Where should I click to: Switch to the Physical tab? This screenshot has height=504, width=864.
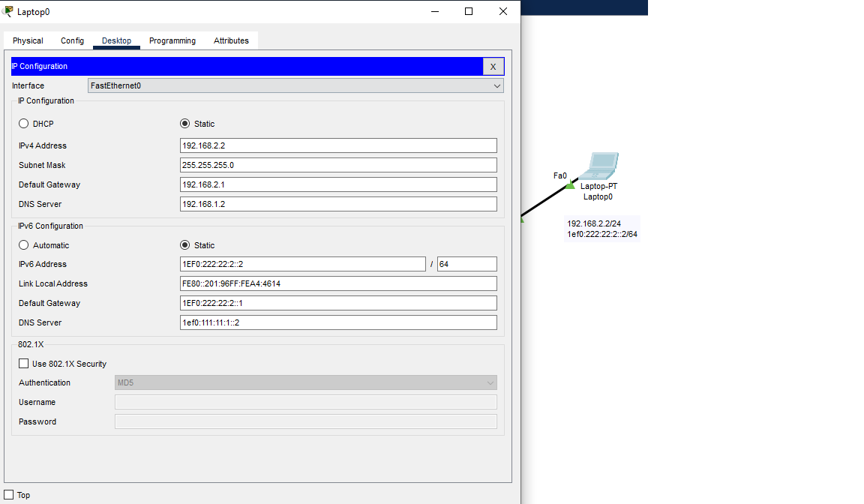tap(28, 40)
